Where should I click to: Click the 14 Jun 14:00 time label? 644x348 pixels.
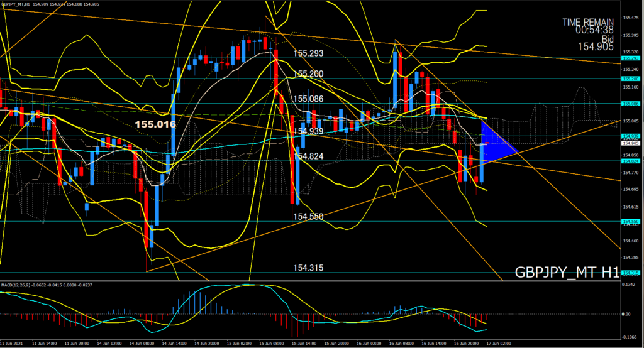tap(174, 344)
